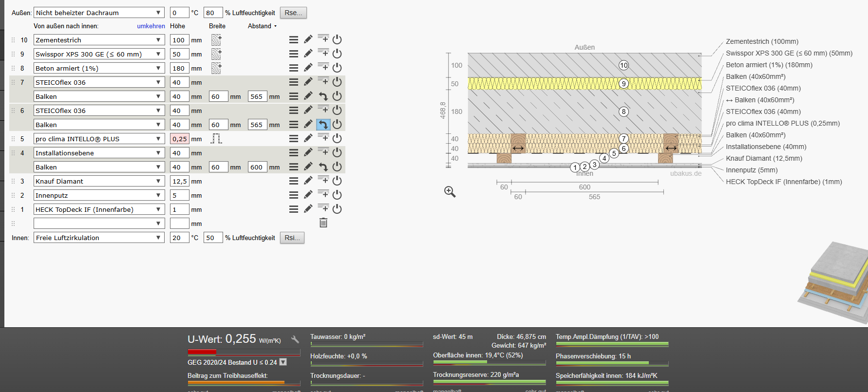This screenshot has height=392, width=868.
Task: Toggle power icon for Installationsebene layer
Action: [x=337, y=152]
